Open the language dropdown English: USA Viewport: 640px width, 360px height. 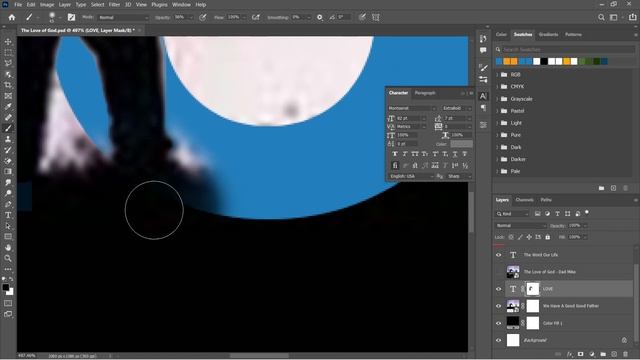411,176
